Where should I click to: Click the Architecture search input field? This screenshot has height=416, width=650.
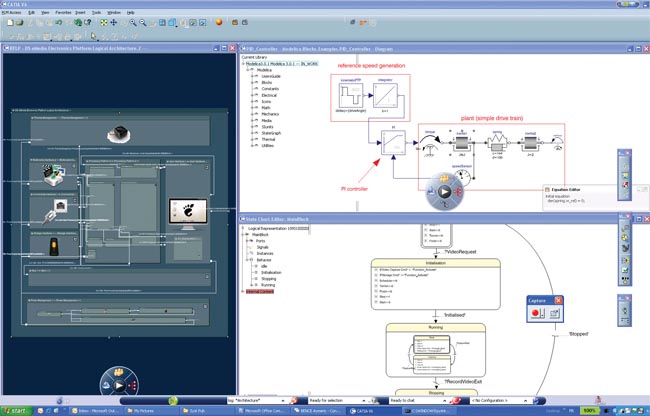[x=253, y=401]
